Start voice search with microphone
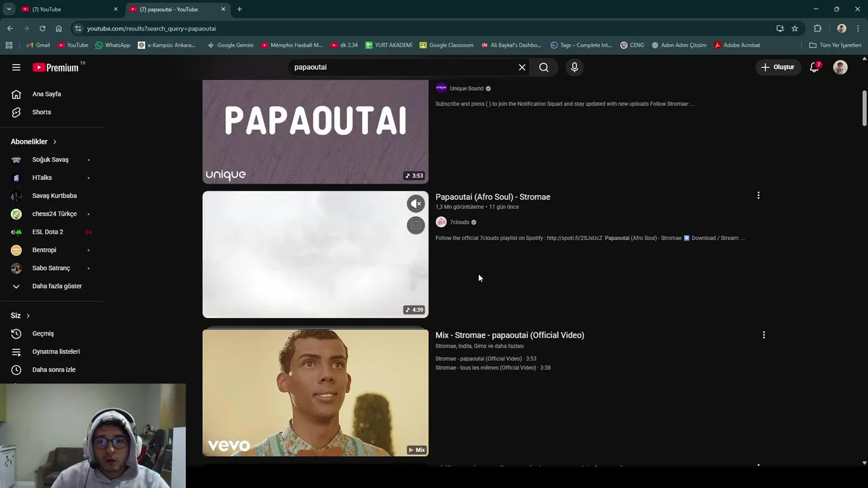 [x=574, y=67]
